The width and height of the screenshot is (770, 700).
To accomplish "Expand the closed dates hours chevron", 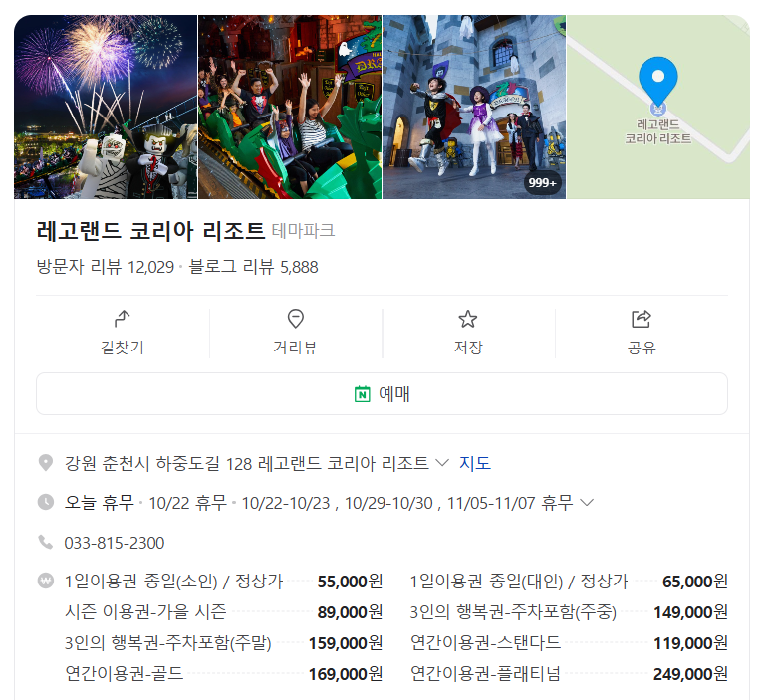I will point(587,502).
